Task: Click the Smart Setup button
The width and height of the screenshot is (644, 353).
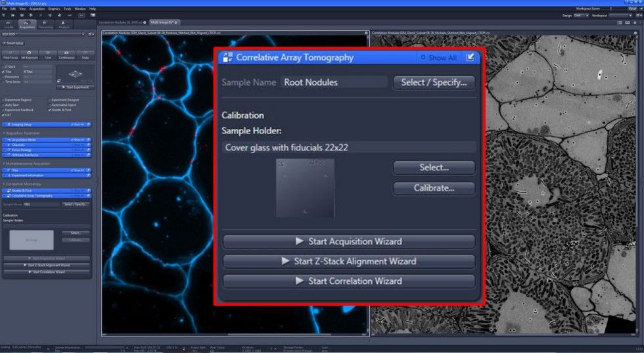Action: (x=13, y=43)
